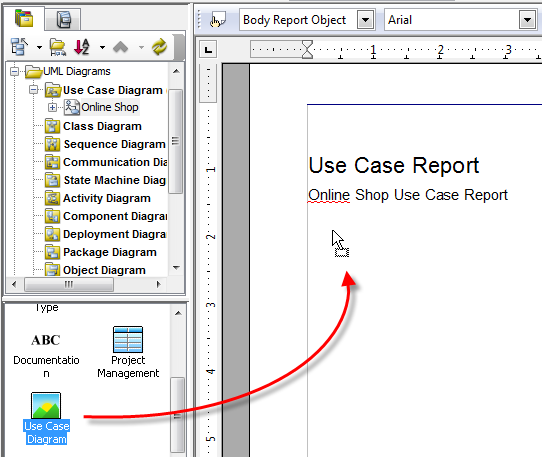
Task: Select State Machine Diagram in tree
Action: [114, 180]
